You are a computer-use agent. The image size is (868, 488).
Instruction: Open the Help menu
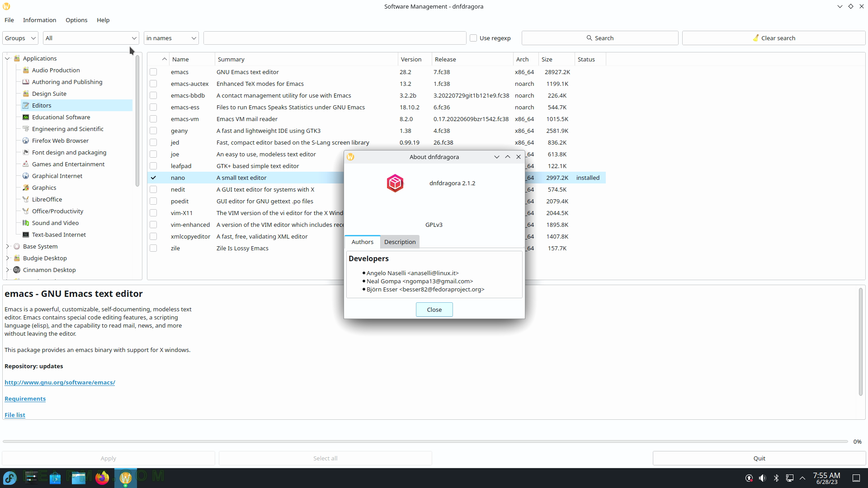[x=103, y=20]
